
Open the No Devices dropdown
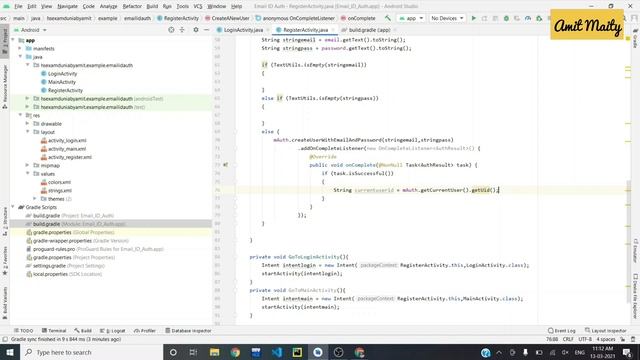447,18
